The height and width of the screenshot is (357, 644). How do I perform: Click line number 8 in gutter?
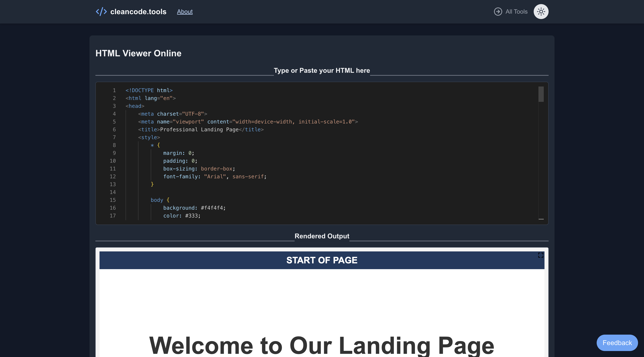(x=114, y=145)
